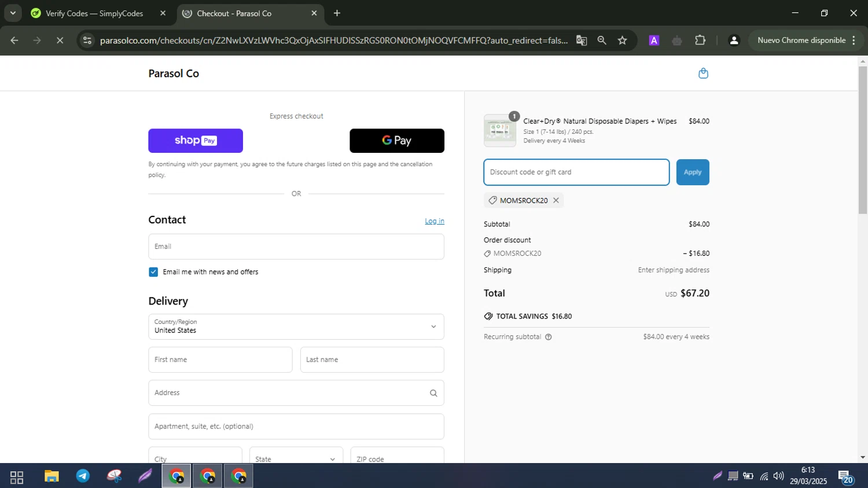Viewport: 868px width, 488px height.
Task: Open the Chrome extensions puzzle icon
Action: (x=700, y=41)
